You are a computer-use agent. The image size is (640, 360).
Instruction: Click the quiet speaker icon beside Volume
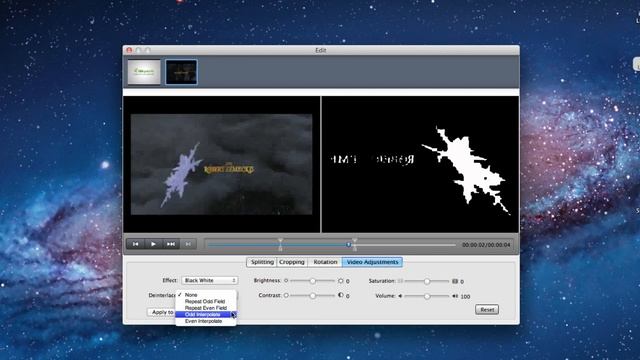pos(400,296)
